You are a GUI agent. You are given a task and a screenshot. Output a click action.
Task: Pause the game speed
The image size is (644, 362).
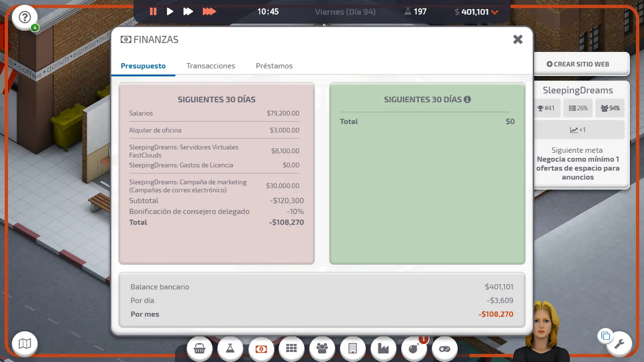click(153, 12)
